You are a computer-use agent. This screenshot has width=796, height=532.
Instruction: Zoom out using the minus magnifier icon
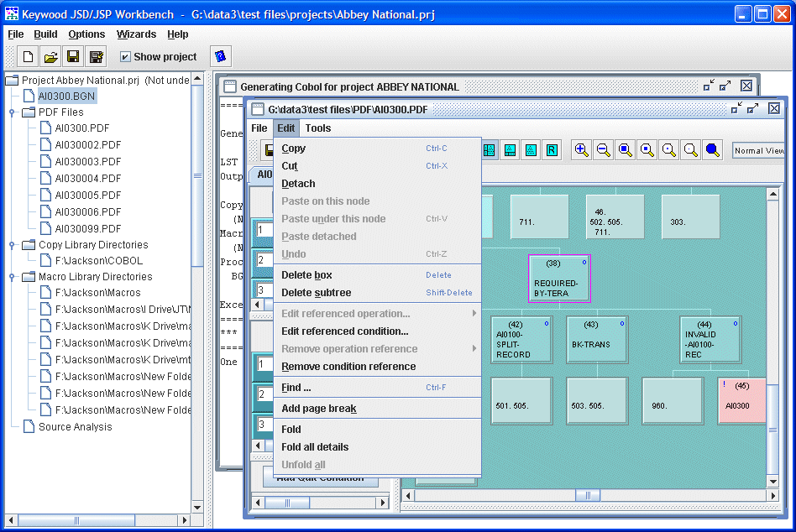602,149
